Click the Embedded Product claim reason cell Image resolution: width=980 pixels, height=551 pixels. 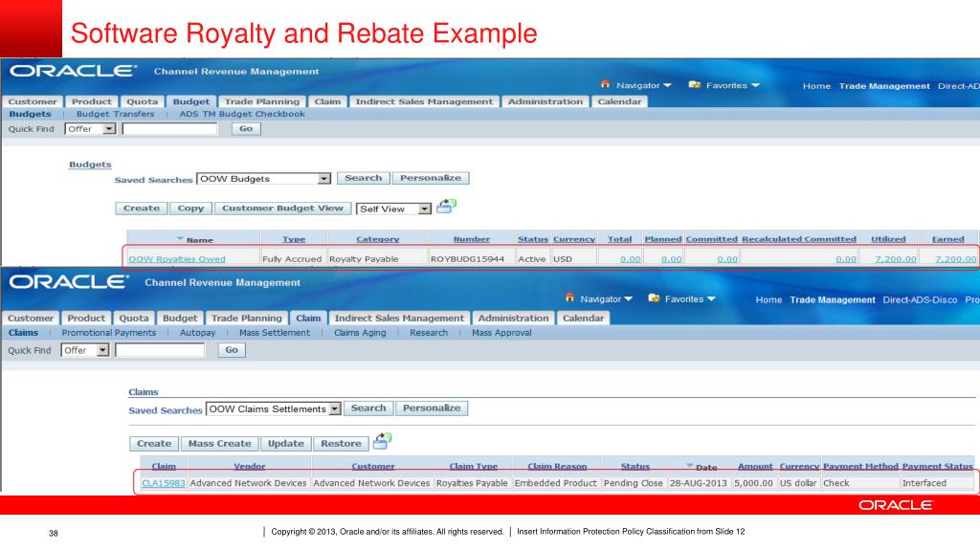pos(556,483)
